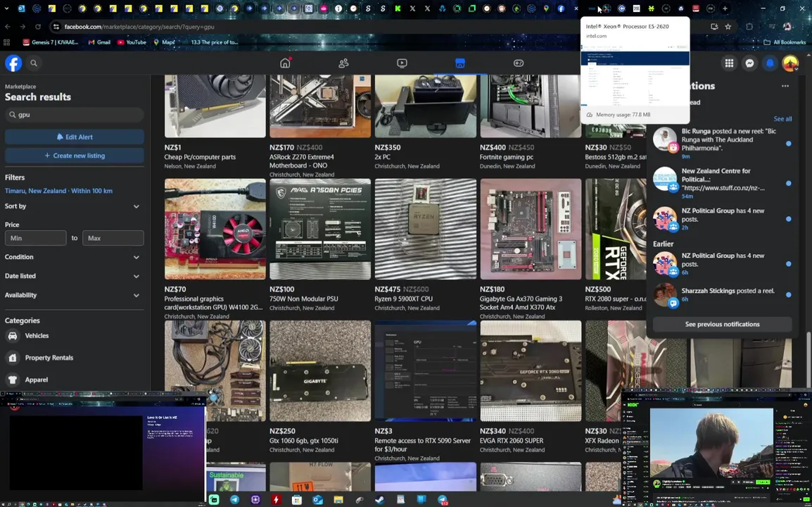Open 750W Non Modular PSU listing photo

pos(320,229)
